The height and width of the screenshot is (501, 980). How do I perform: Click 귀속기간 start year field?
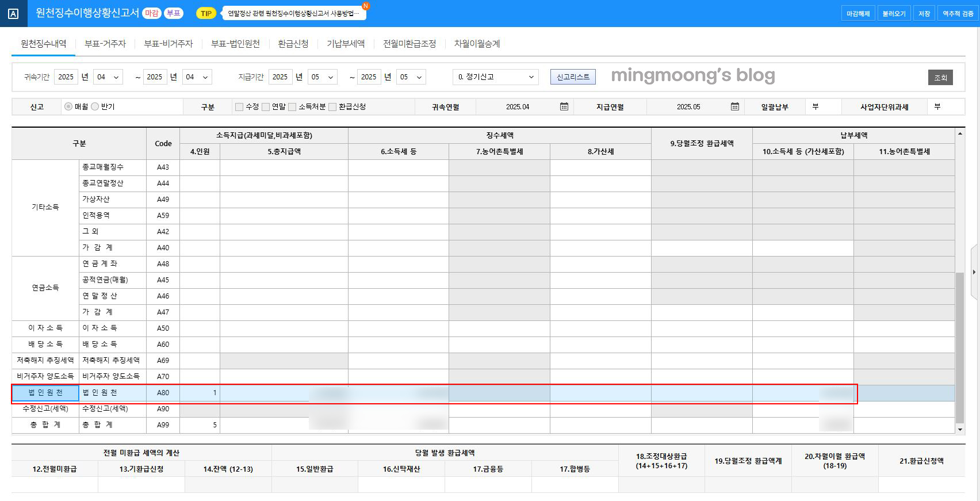click(66, 77)
